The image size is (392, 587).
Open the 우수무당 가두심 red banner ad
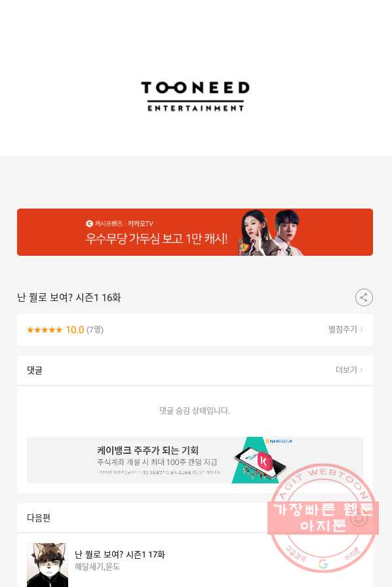tap(195, 232)
